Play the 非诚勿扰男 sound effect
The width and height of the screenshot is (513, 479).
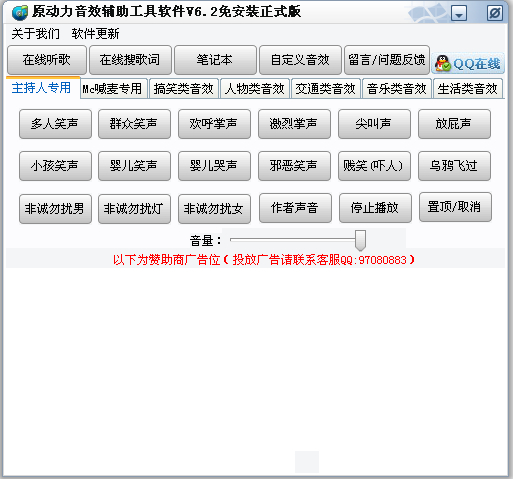55,209
